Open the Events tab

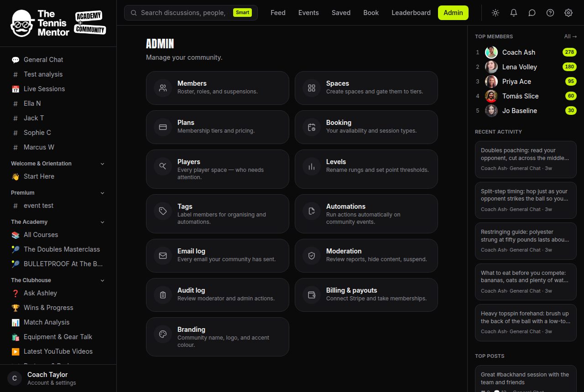tap(308, 13)
